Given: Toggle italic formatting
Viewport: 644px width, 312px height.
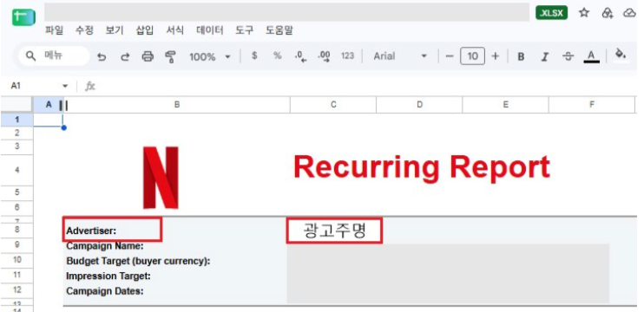Looking at the screenshot, I should (x=544, y=56).
